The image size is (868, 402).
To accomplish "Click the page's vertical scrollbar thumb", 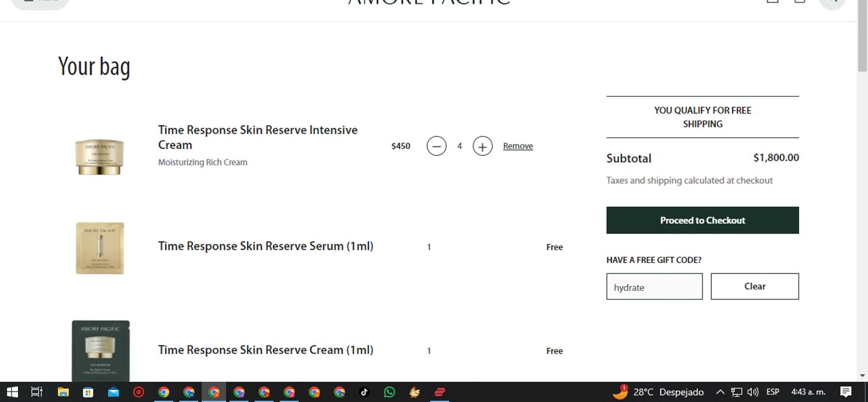I will click(x=862, y=36).
